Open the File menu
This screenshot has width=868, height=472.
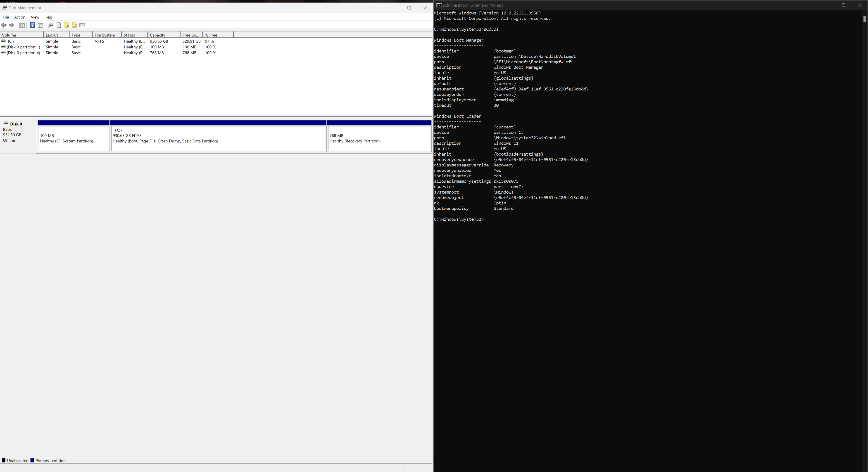(x=6, y=17)
